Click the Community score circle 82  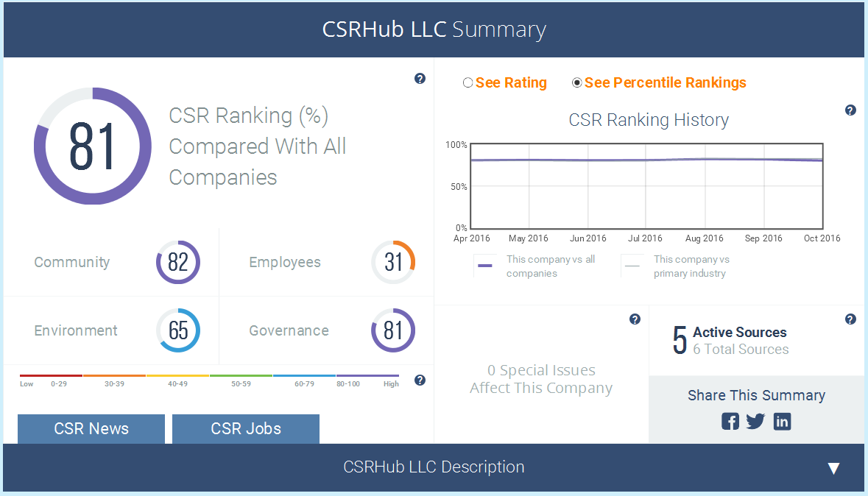coord(177,263)
